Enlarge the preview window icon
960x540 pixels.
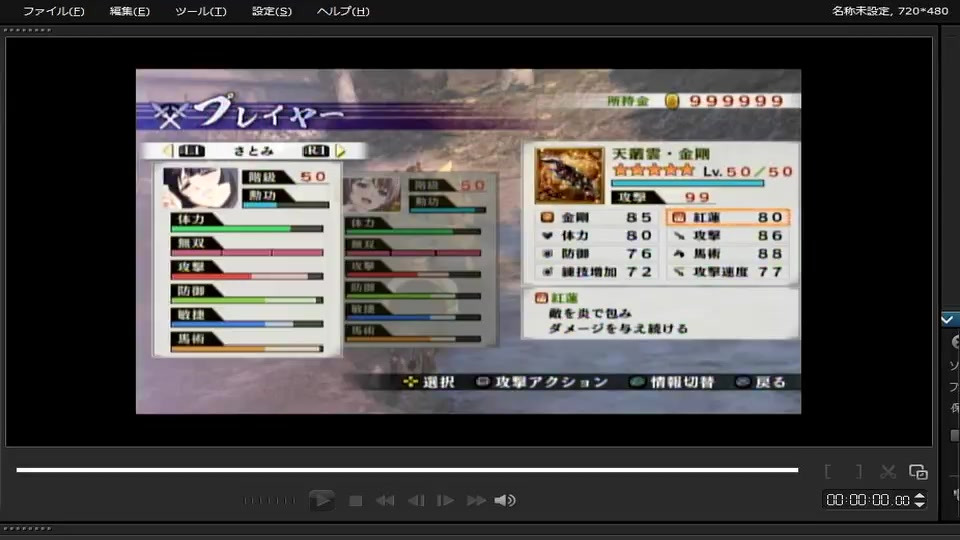coord(918,471)
